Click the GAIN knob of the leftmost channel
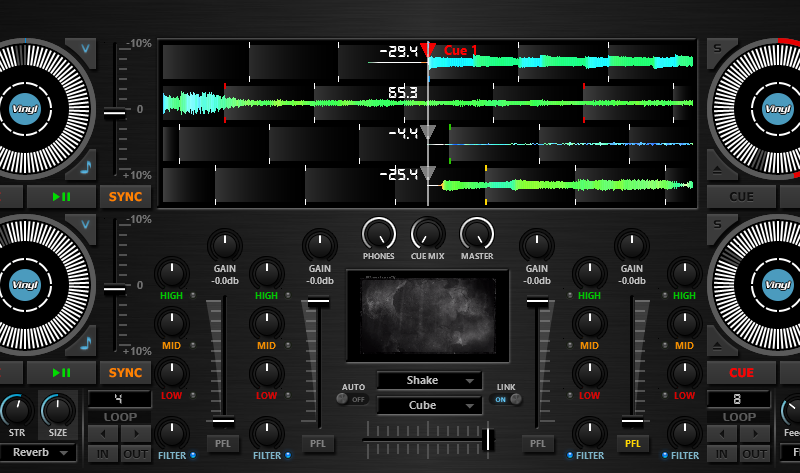The width and height of the screenshot is (800, 473). (x=224, y=246)
